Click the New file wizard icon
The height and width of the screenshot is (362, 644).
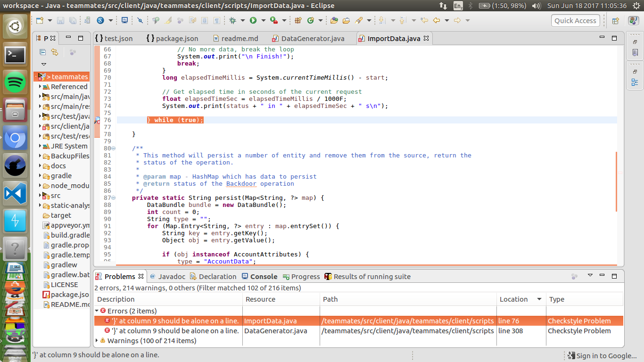tap(40, 21)
